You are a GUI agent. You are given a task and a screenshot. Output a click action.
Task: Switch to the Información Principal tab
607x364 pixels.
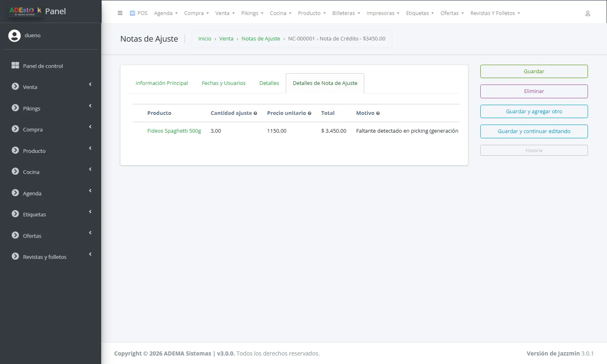[161, 83]
